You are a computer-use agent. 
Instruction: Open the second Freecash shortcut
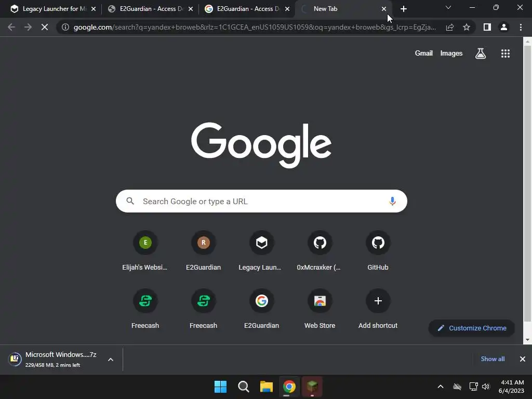(x=203, y=309)
